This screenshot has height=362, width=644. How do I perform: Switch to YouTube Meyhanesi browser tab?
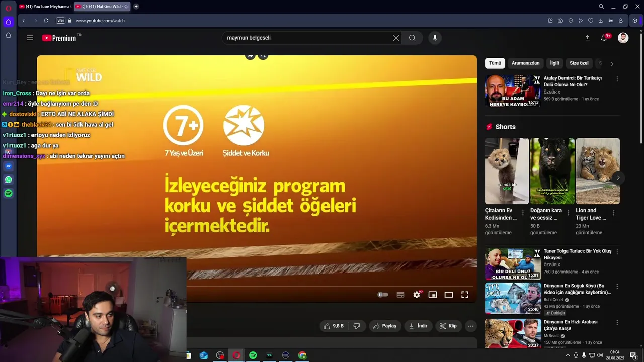[45, 7]
